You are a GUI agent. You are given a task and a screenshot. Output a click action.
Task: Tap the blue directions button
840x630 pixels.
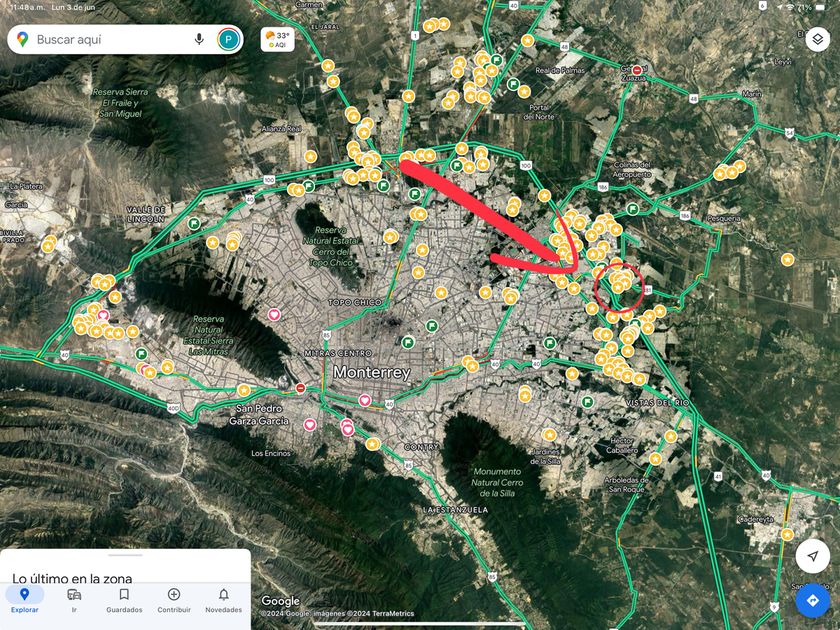tap(812, 600)
